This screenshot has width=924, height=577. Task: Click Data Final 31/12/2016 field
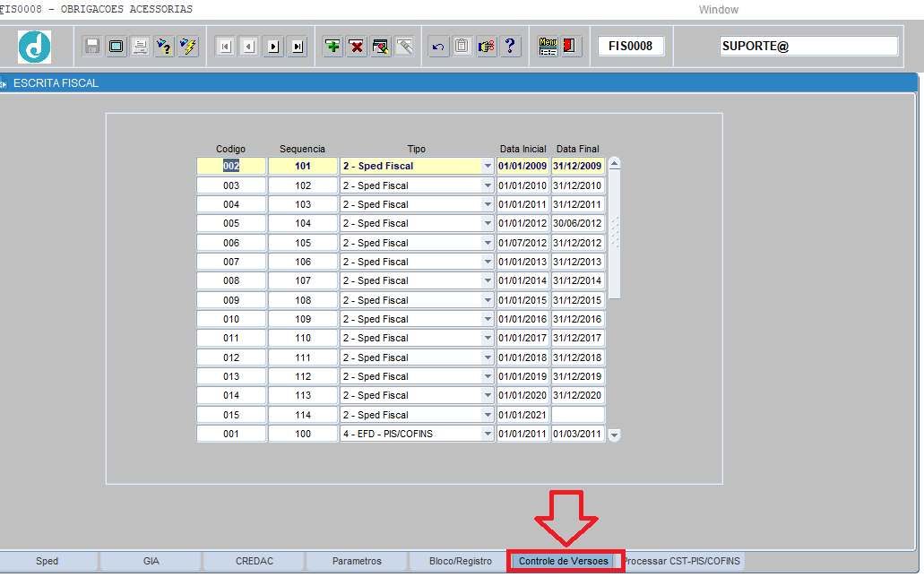tap(577, 319)
